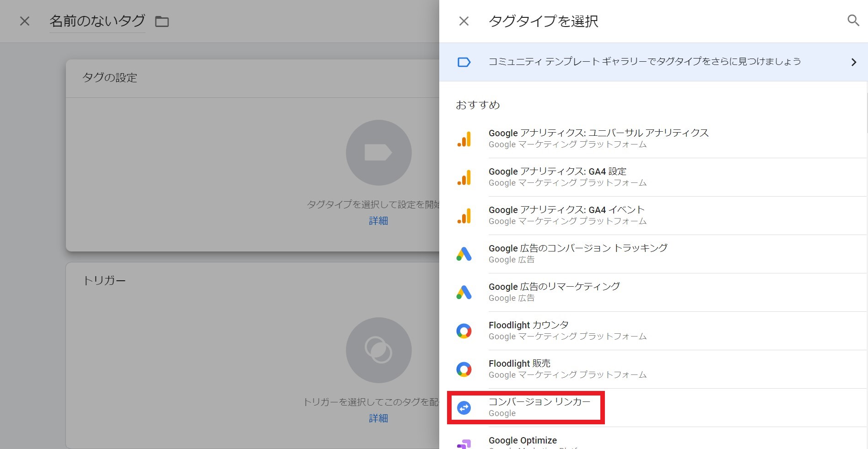Image resolution: width=868 pixels, height=449 pixels.
Task: Click the トリガー card heading
Action: coord(104,281)
